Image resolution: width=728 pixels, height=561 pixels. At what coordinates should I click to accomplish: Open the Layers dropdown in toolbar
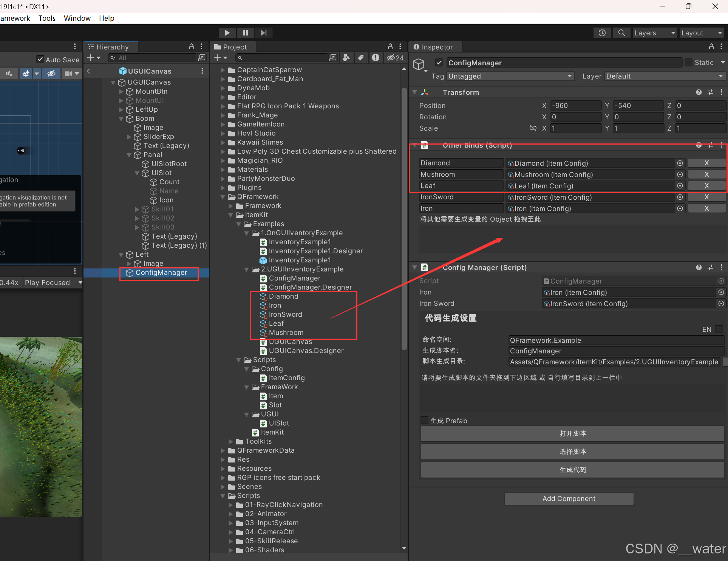[x=655, y=33]
